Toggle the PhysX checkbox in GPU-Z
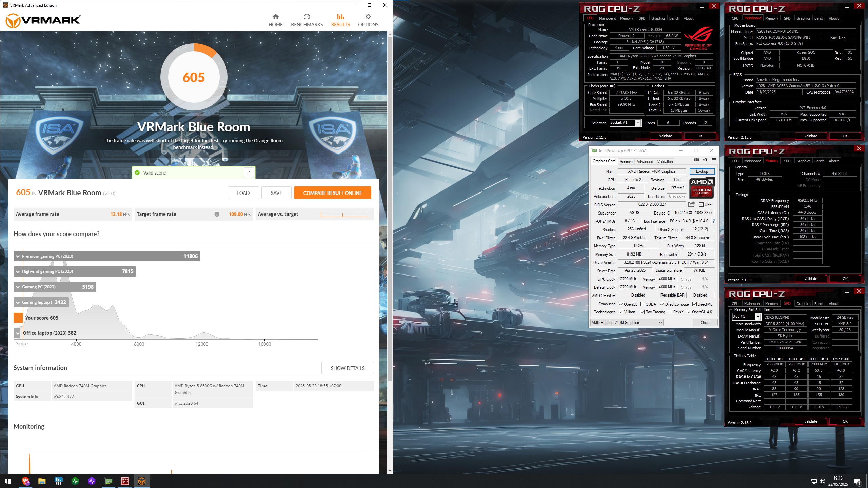The image size is (868, 488). click(x=670, y=312)
